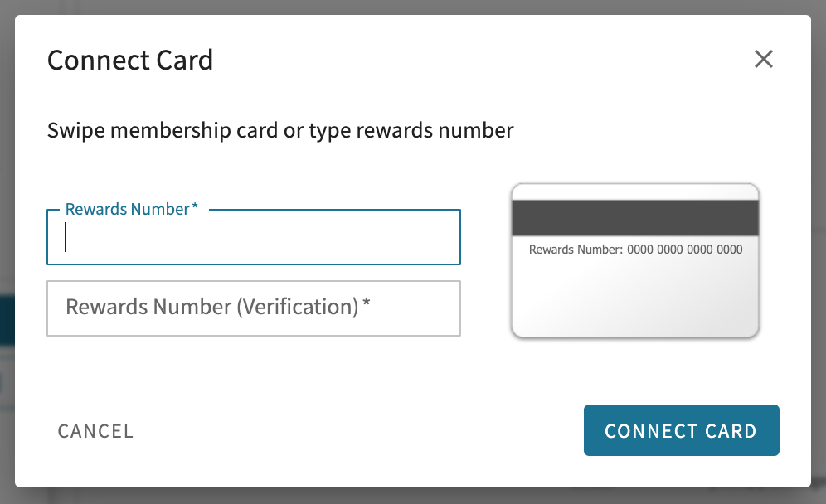
Task: Click the sample Rewards Number text on card
Action: (635, 250)
